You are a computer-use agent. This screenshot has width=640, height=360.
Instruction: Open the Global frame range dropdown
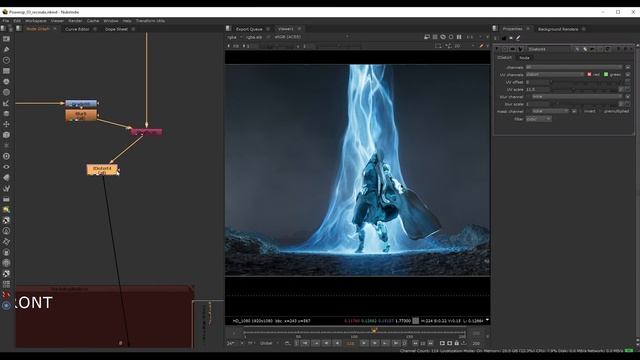point(269,344)
